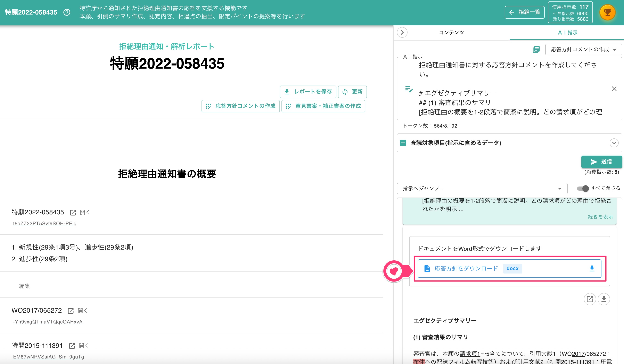Click the heading 拒絶理由通知書の概要
624x364 pixels.
(x=167, y=174)
